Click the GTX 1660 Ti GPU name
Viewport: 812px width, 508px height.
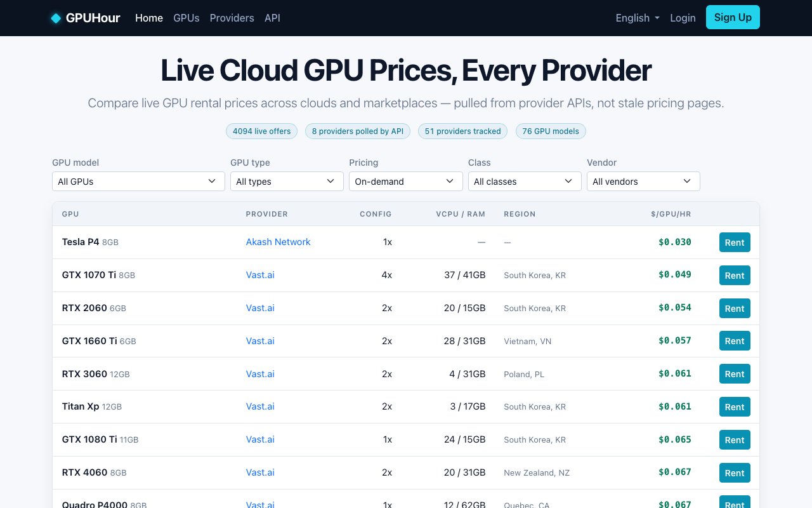tap(89, 341)
